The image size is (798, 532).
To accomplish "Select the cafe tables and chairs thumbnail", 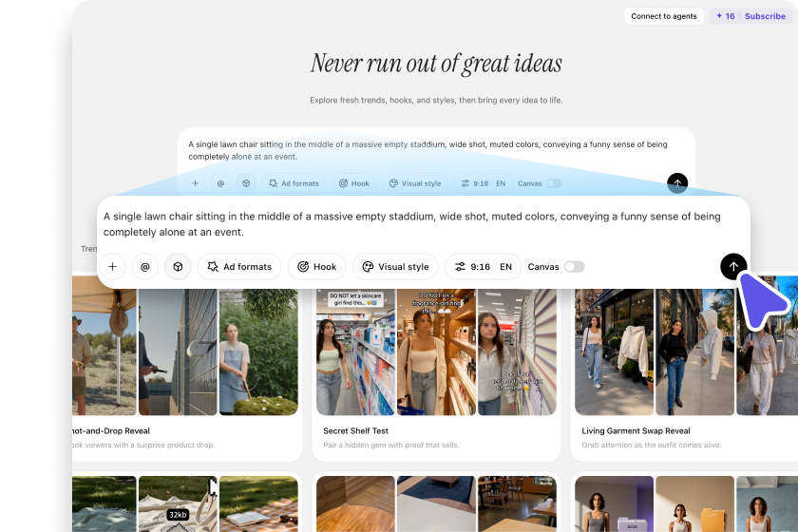I will [x=517, y=503].
